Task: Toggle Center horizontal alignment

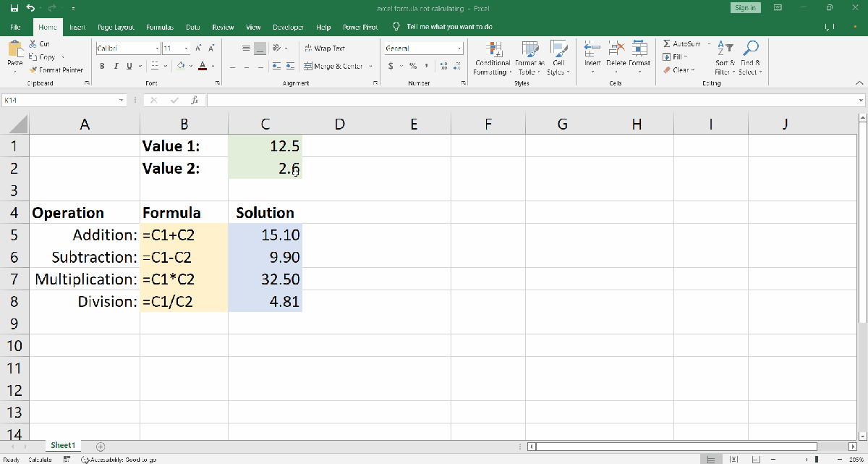Action: click(246, 66)
